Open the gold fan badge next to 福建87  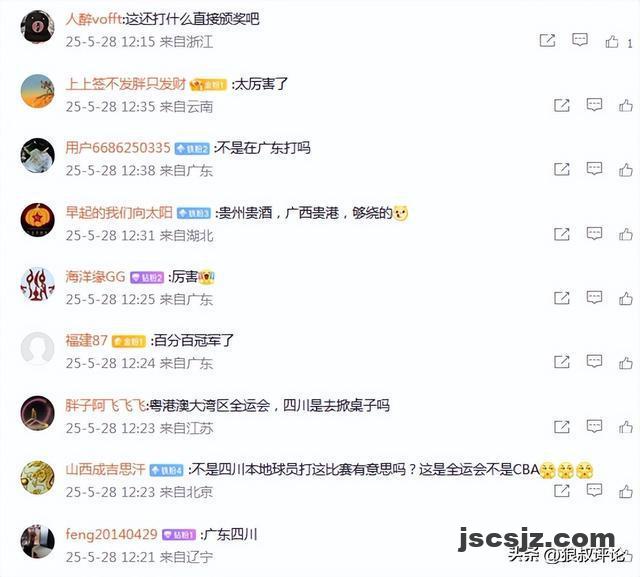click(x=129, y=341)
